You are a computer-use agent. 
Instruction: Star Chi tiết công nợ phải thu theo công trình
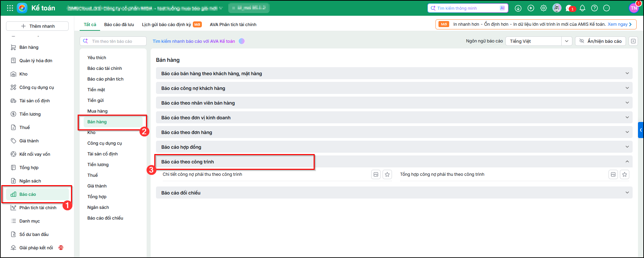pos(387,174)
